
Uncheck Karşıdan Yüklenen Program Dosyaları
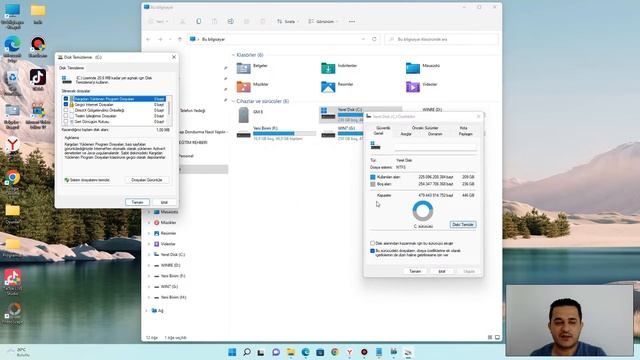pyautogui.click(x=66, y=99)
